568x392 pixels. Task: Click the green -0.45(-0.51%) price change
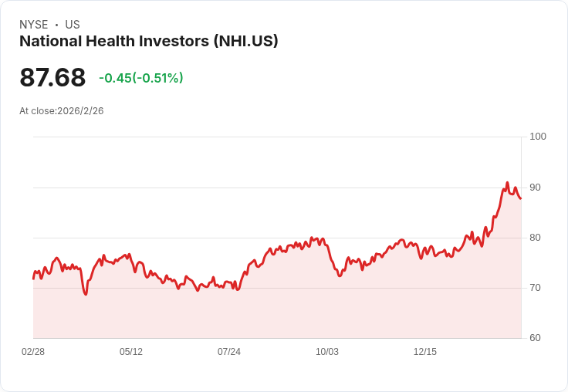click(140, 78)
